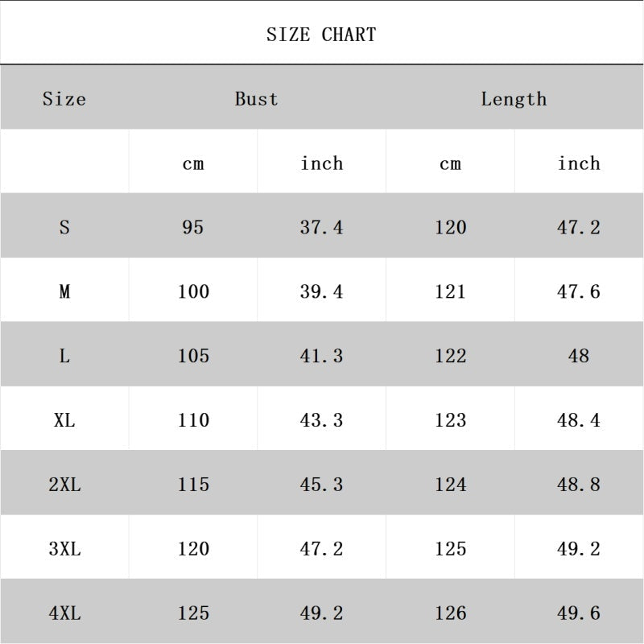Click the S size row label
The image size is (644, 644).
coord(64,227)
